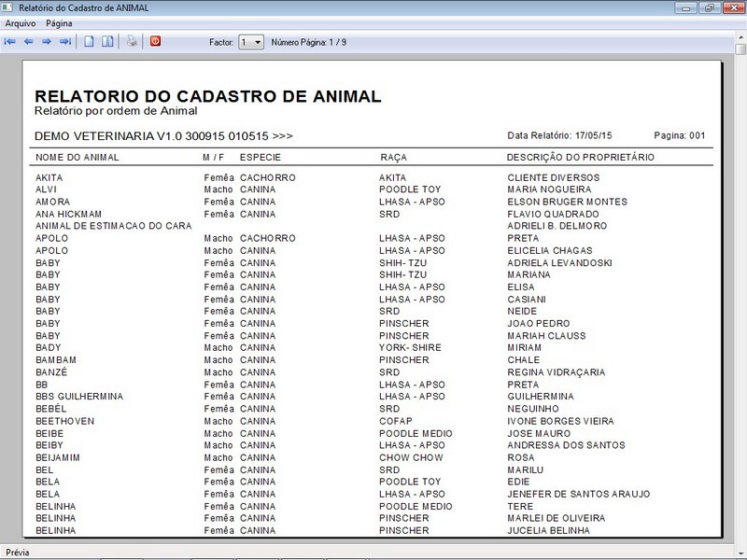The width and height of the screenshot is (747, 560).
Task: Go to the previous page arrow
Action: point(29,42)
